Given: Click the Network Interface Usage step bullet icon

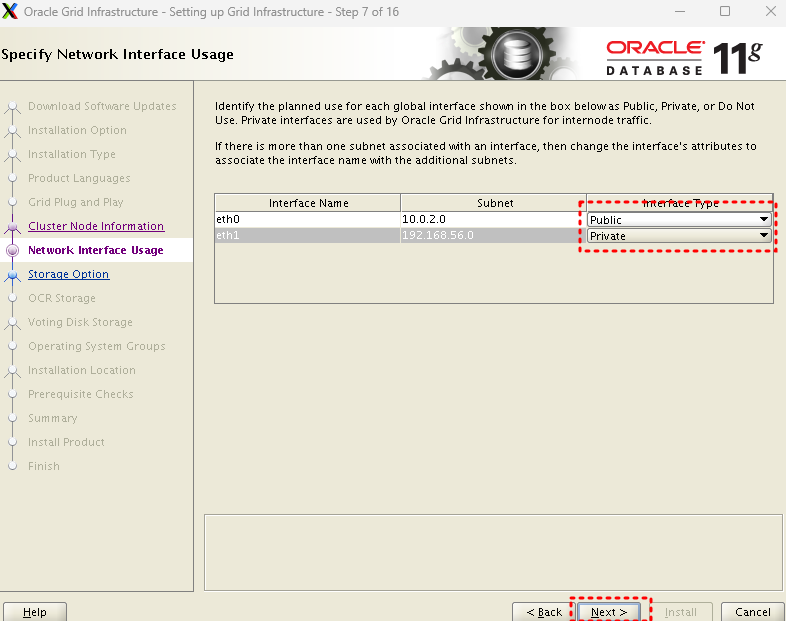Looking at the screenshot, I should click(x=13, y=250).
